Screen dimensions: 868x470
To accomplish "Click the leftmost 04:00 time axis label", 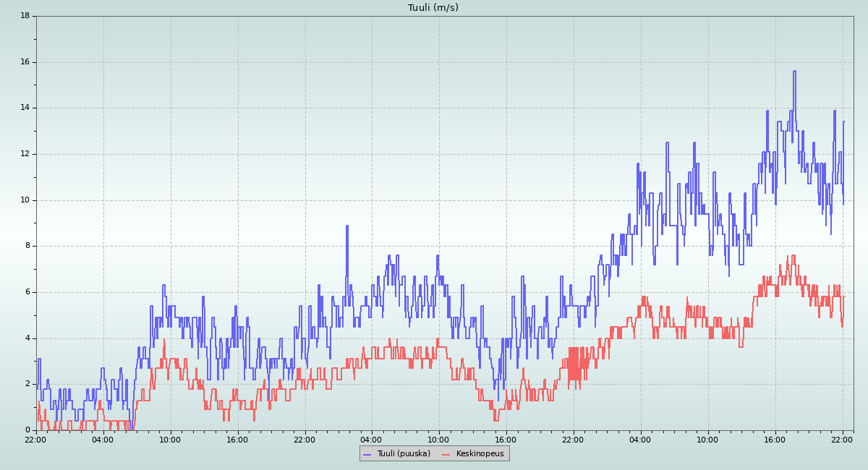I will pos(103,439).
